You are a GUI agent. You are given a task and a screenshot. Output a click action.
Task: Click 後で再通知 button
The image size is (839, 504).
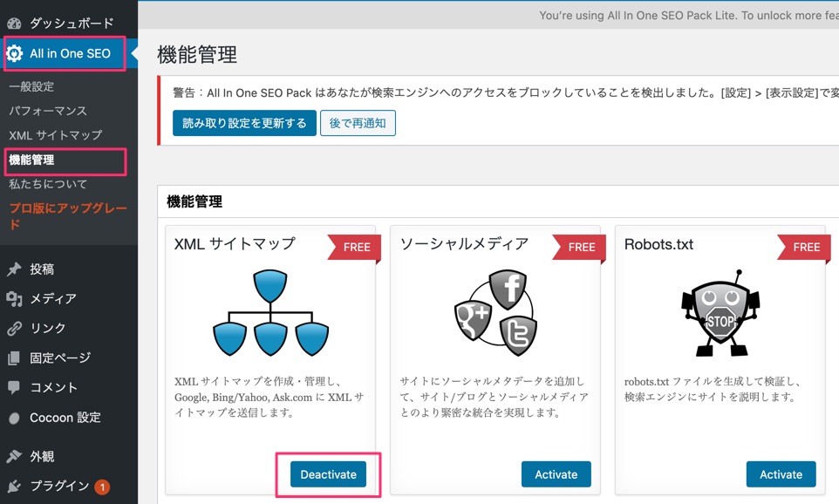pyautogui.click(x=358, y=123)
